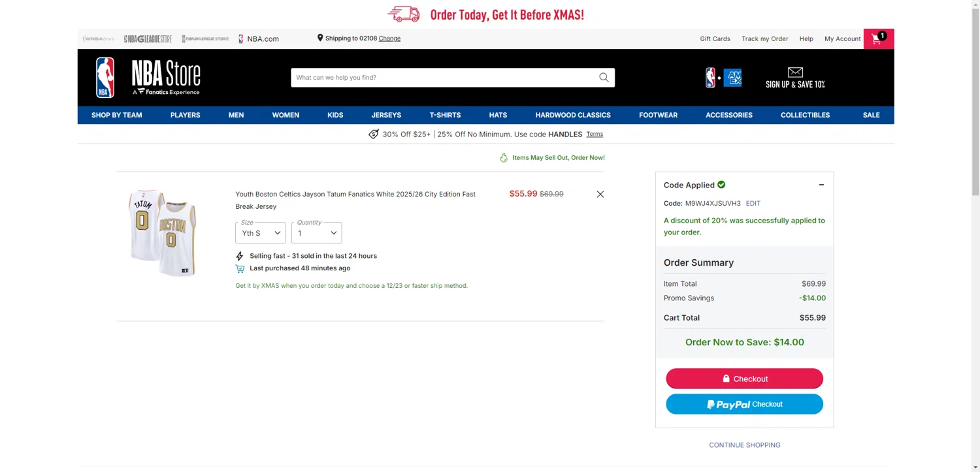
Task: Open the Women menu
Action: [x=286, y=115]
